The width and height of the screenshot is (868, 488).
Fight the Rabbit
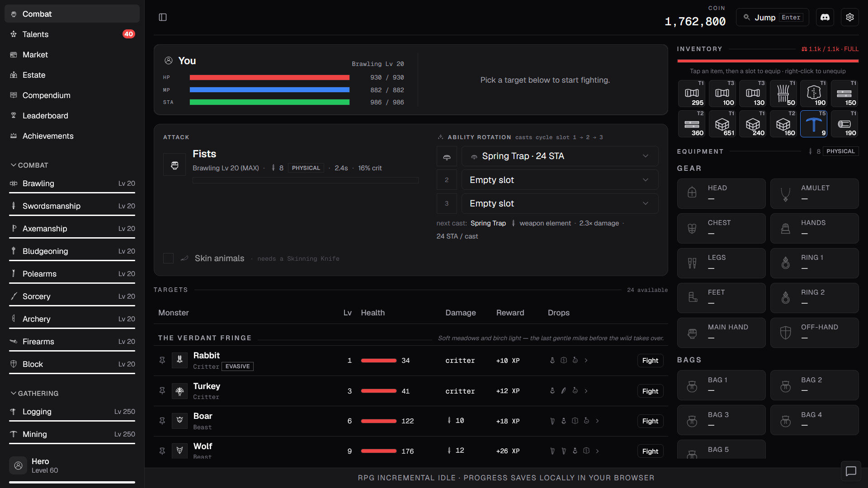pos(650,361)
